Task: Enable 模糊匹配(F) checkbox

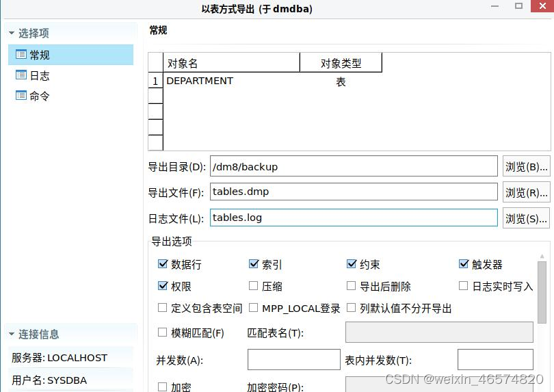Action: (x=162, y=332)
